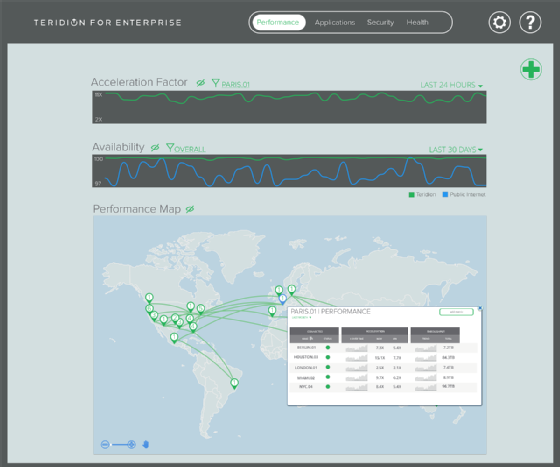Image resolution: width=560 pixels, height=467 pixels.
Task: Toggle the Public Internet legend series
Action: tap(464, 195)
